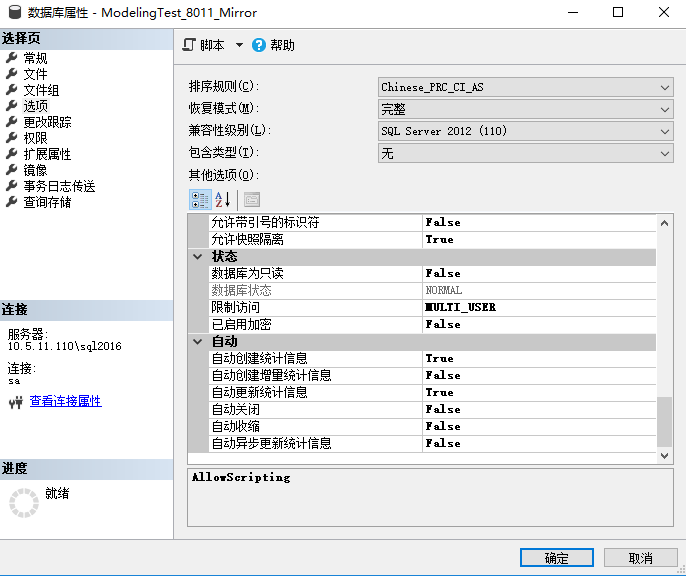Open the 镜像 mirroring page
This screenshot has width=686, height=576.
(34, 170)
